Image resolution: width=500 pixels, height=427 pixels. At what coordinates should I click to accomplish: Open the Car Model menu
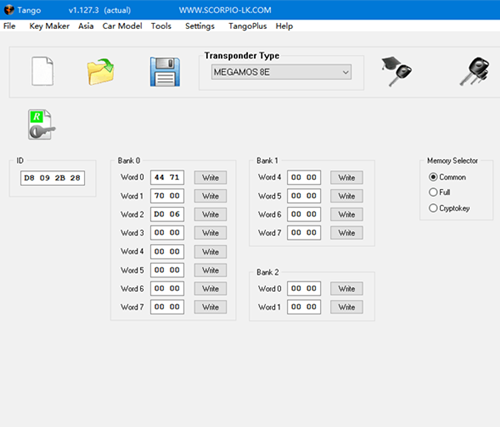(x=122, y=26)
